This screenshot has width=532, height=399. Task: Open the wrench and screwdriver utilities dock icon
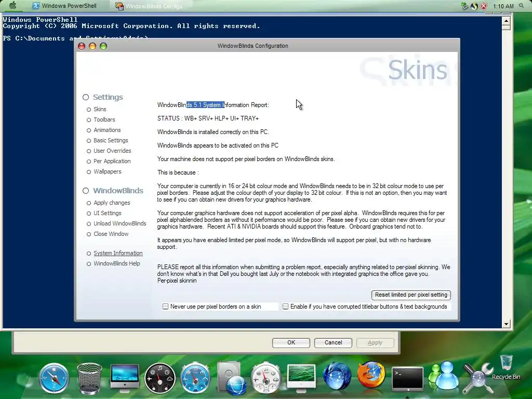(x=478, y=379)
